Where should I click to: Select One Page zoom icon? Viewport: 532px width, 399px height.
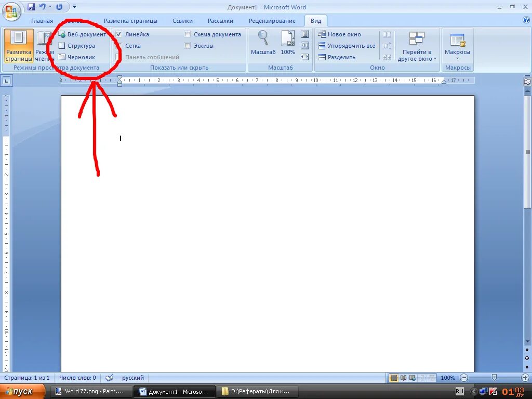click(305, 34)
